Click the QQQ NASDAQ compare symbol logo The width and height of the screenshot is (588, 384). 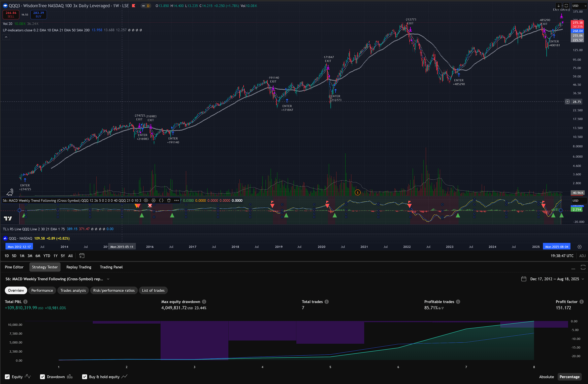5,238
